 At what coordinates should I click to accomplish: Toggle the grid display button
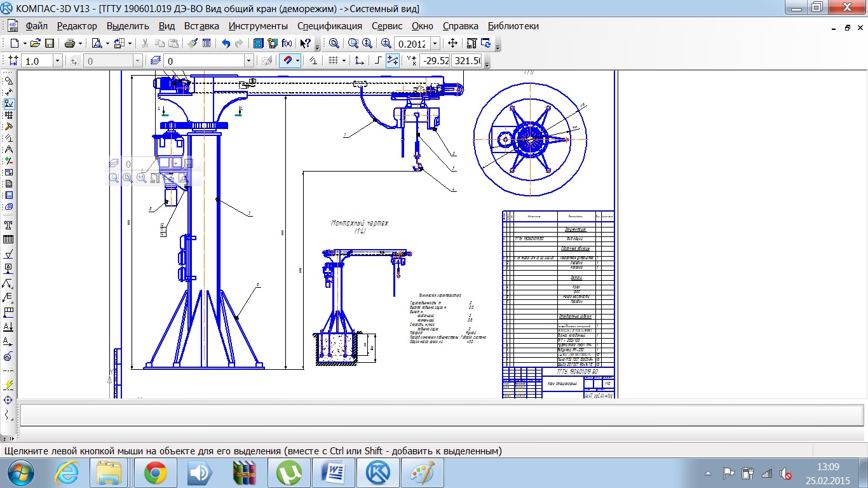333,60
